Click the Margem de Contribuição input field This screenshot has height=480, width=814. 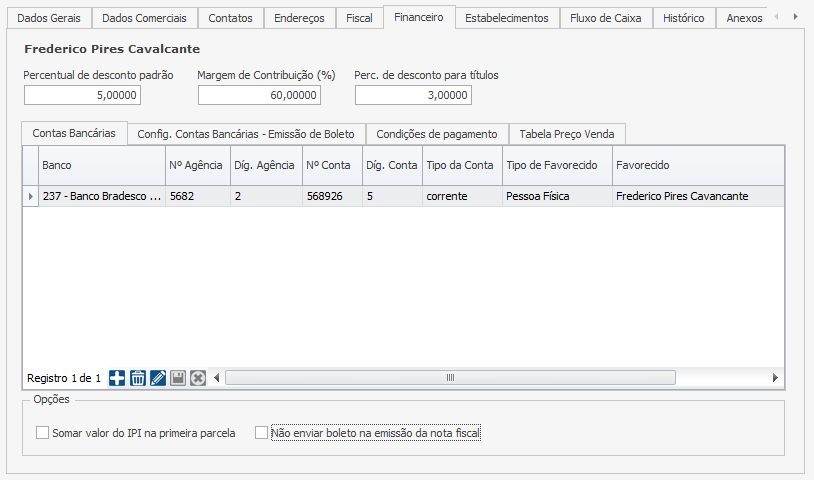pyautogui.click(x=259, y=95)
